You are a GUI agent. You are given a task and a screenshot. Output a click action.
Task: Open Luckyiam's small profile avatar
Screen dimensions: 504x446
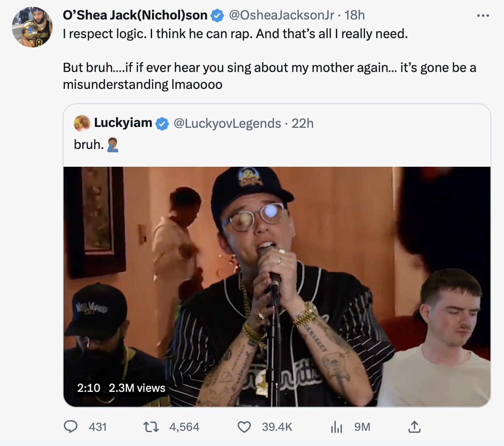(x=82, y=123)
